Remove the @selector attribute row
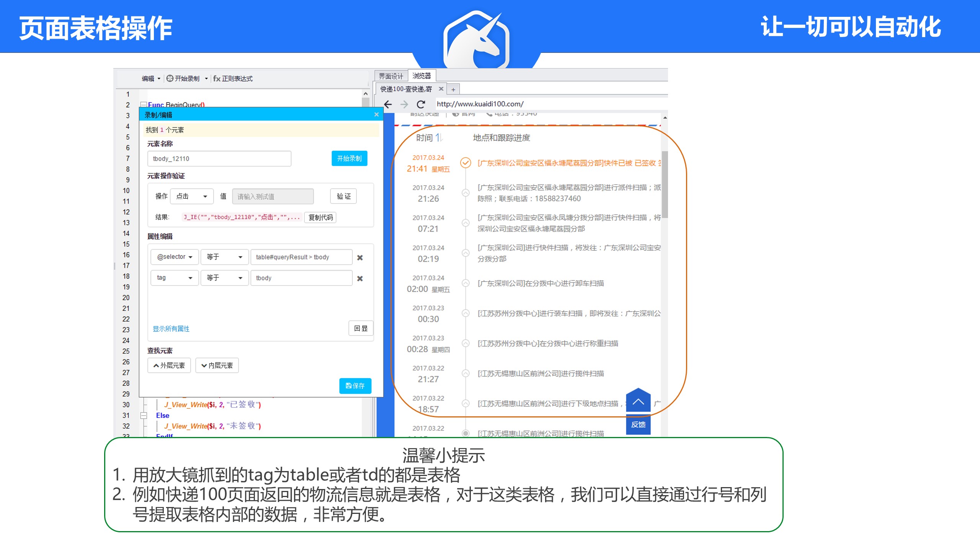 (360, 258)
